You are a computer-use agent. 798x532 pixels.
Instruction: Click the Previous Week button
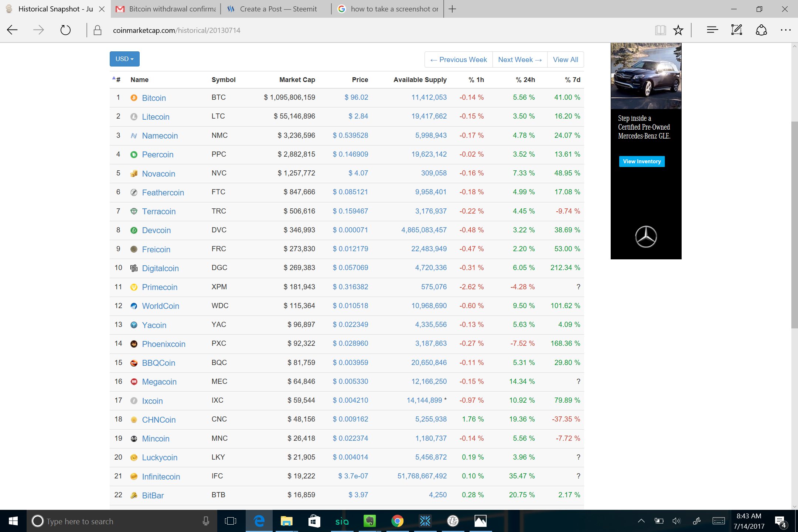[x=458, y=59]
